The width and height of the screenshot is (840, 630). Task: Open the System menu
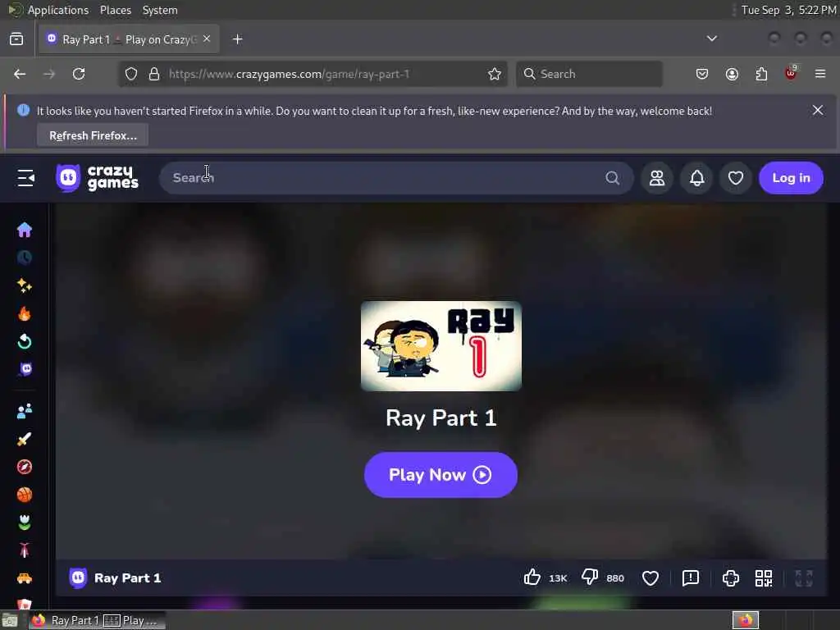(160, 10)
